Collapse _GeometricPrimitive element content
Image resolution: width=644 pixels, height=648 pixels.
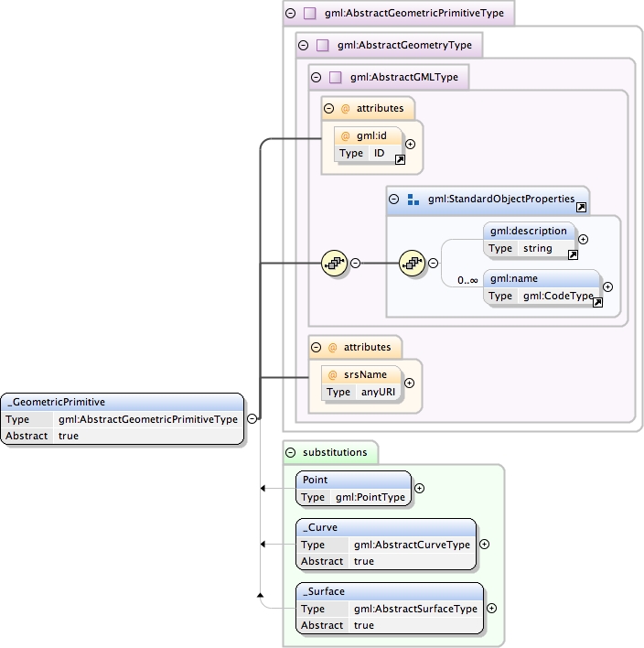[x=252, y=418]
